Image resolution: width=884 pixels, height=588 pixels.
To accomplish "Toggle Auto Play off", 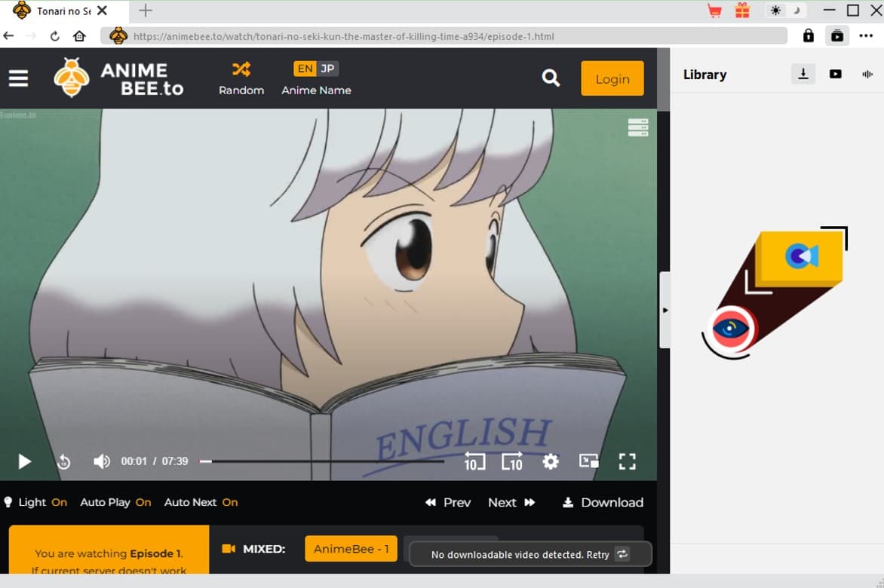I will pos(143,502).
